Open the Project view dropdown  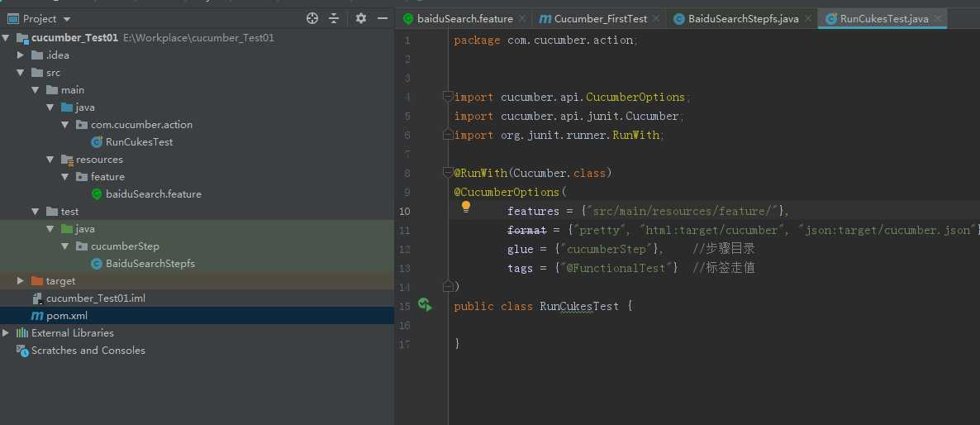pyautogui.click(x=66, y=18)
